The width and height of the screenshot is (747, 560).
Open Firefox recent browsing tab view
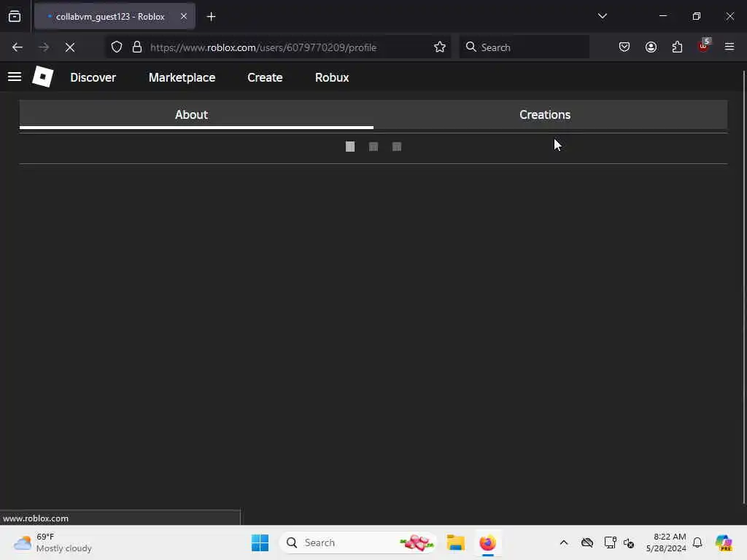point(15,16)
